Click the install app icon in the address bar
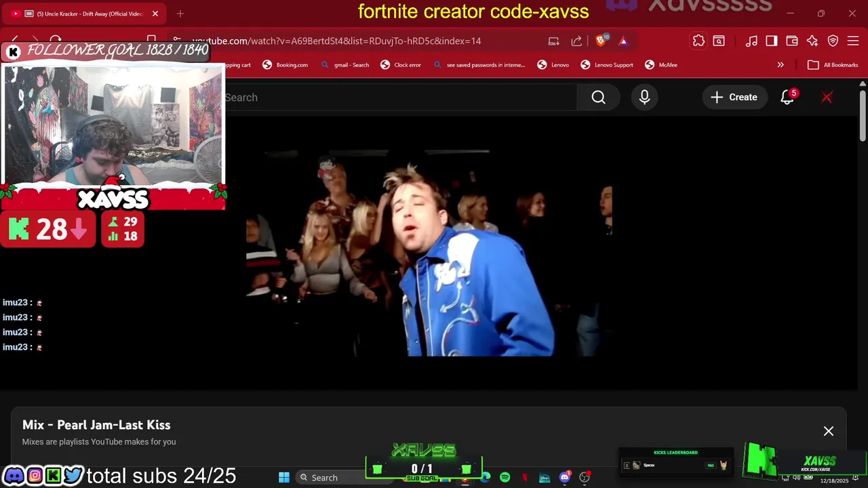 coord(553,41)
